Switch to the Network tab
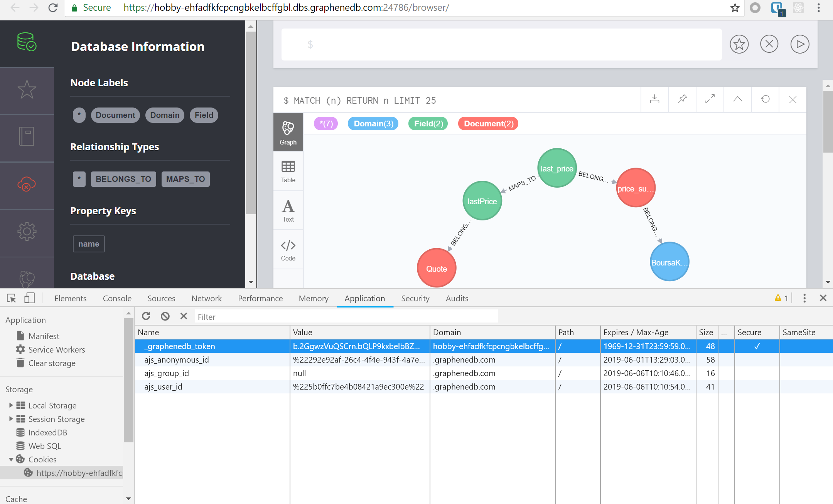 pos(206,298)
